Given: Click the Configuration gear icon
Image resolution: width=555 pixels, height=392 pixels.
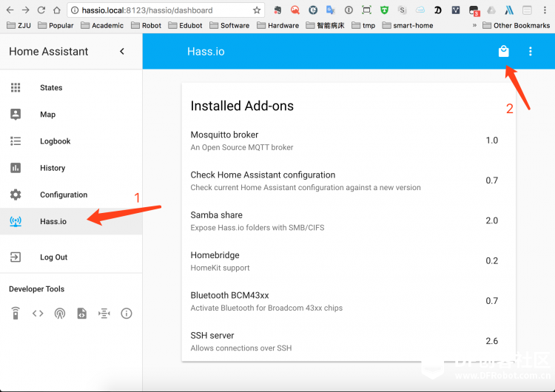Looking at the screenshot, I should [16, 195].
